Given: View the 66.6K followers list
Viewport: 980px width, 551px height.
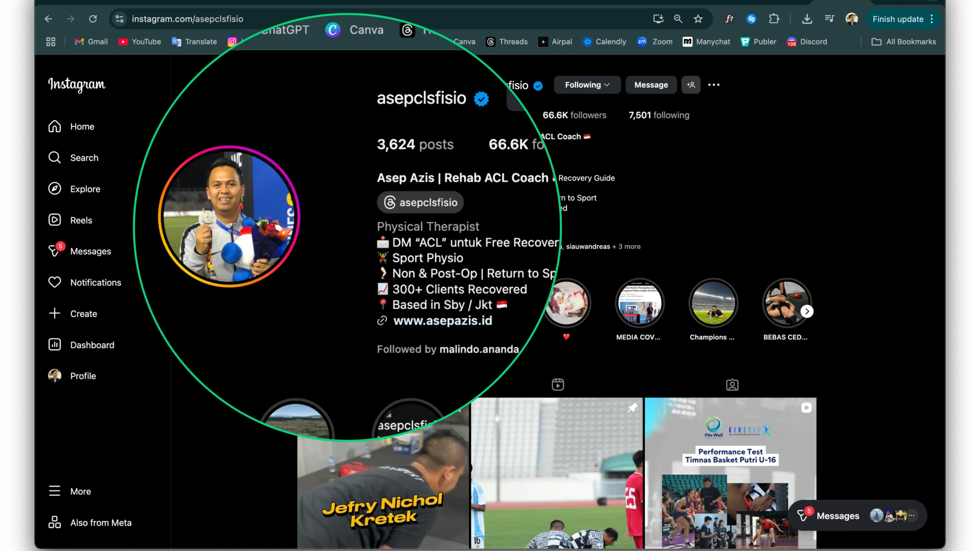Looking at the screenshot, I should [x=574, y=115].
